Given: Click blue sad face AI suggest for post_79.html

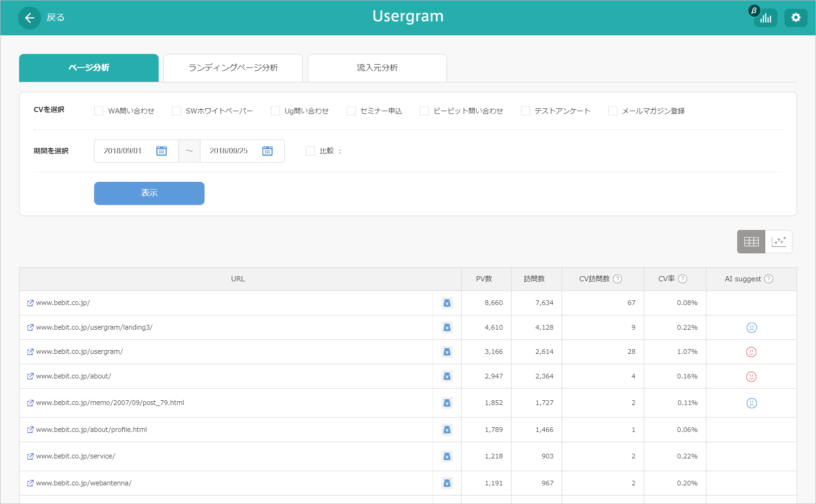Looking at the screenshot, I should (751, 403).
